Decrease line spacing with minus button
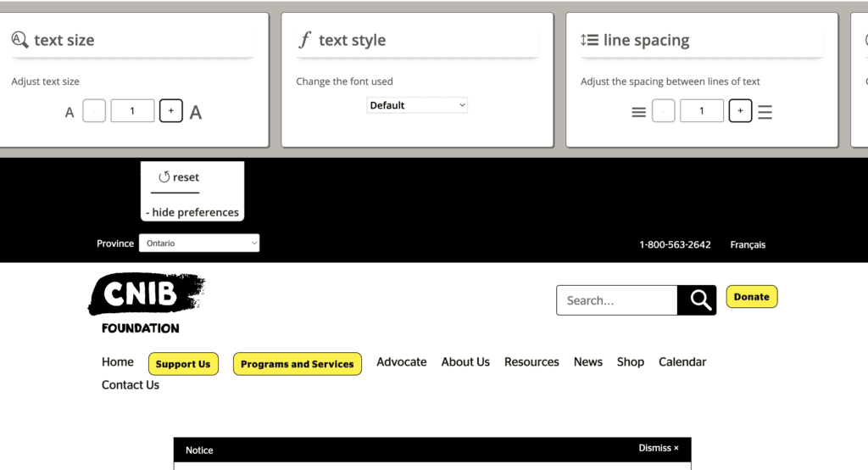 coord(664,111)
